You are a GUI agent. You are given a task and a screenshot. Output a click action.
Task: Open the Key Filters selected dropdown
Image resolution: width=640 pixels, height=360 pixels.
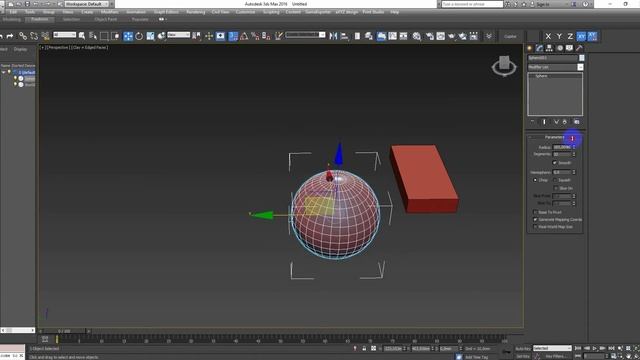pyautogui.click(x=552, y=348)
